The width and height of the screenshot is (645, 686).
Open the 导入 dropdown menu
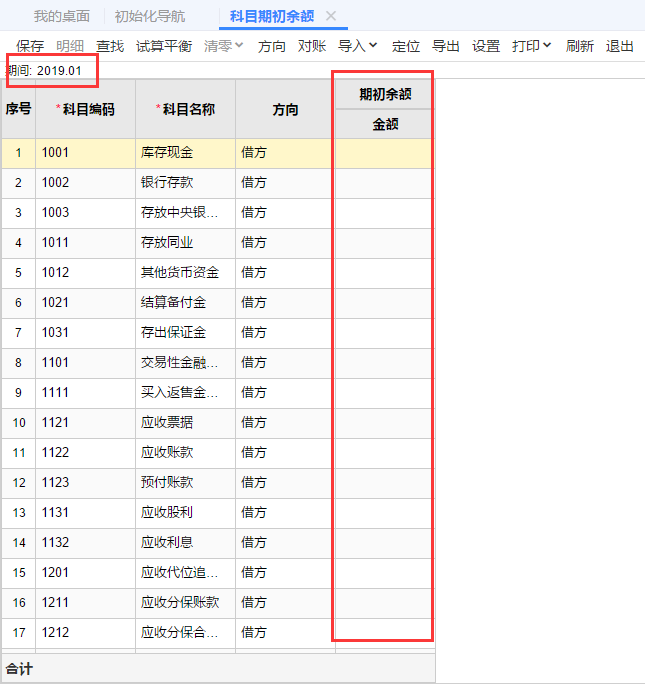point(358,46)
